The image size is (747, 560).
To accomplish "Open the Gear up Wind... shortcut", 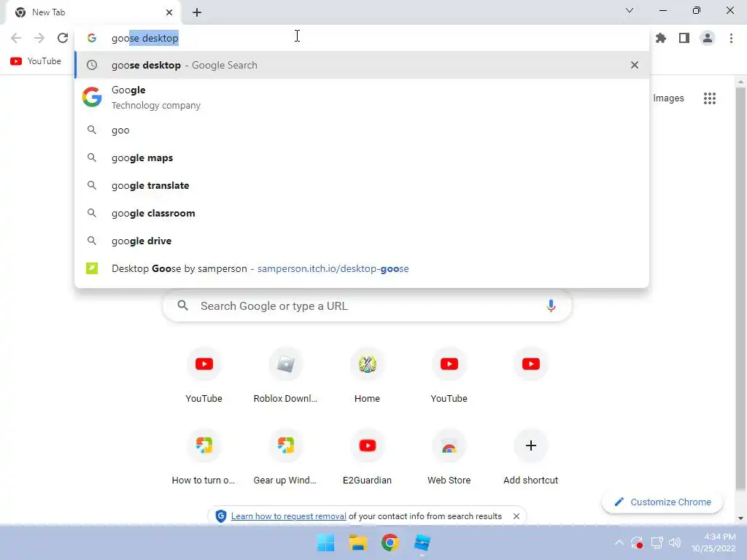I will click(285, 458).
